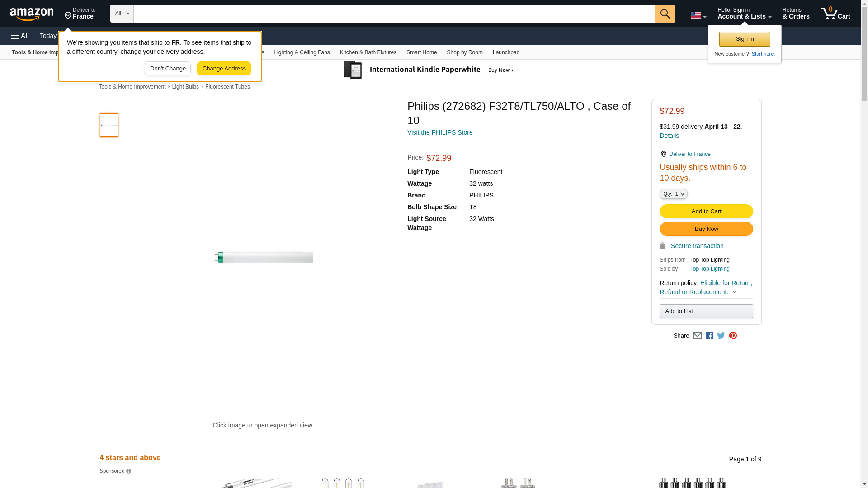Visit the PHILIPS Store link
Screen dimensions: 868x488
tap(439, 132)
